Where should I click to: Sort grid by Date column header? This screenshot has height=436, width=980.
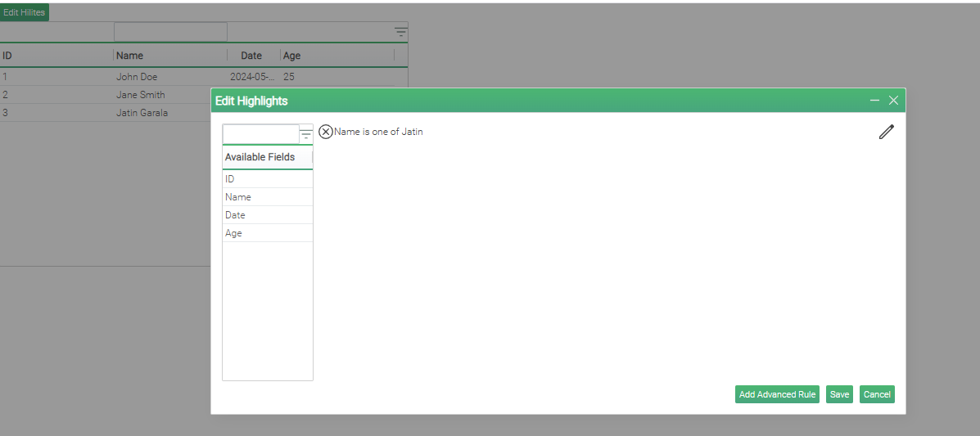pos(251,56)
